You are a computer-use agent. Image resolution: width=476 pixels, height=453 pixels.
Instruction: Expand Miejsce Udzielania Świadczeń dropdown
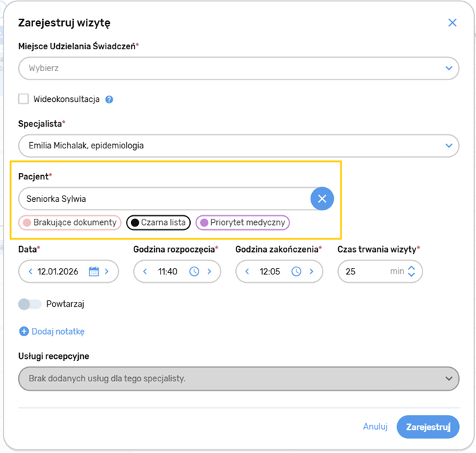tap(449, 68)
